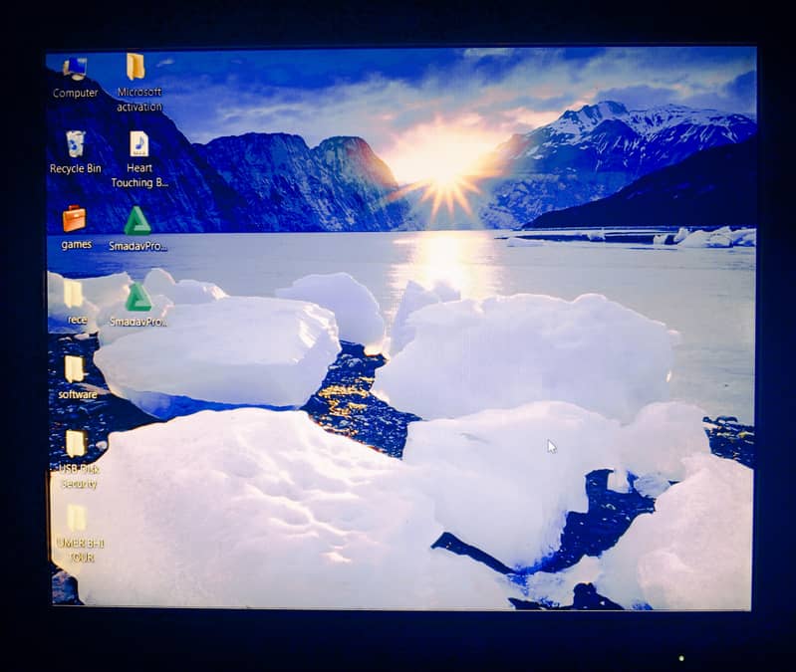The height and width of the screenshot is (672, 796).
Task: Select the Heart Touching B... audio file icon
Action: (138, 143)
